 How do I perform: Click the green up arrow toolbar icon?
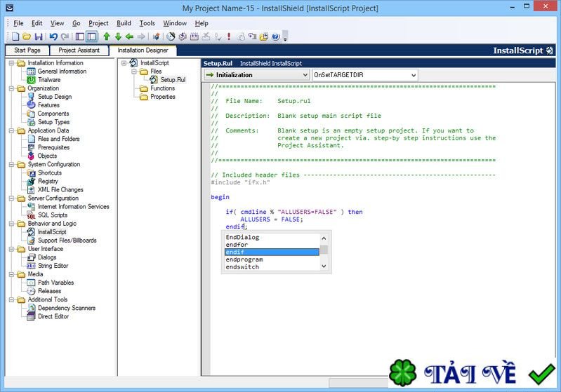pyautogui.click(x=107, y=36)
